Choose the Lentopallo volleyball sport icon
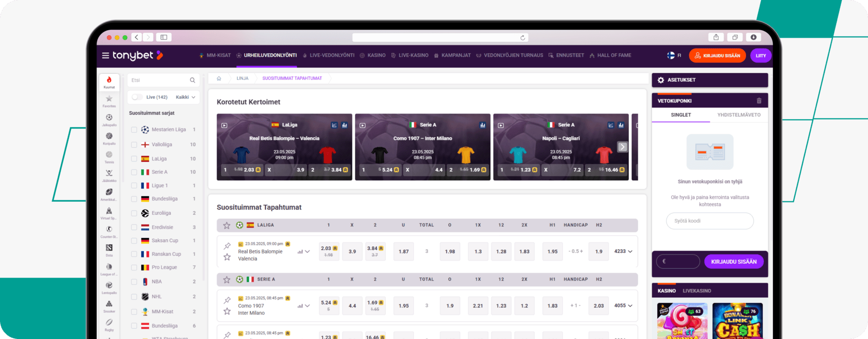868x339 pixels. [109, 285]
